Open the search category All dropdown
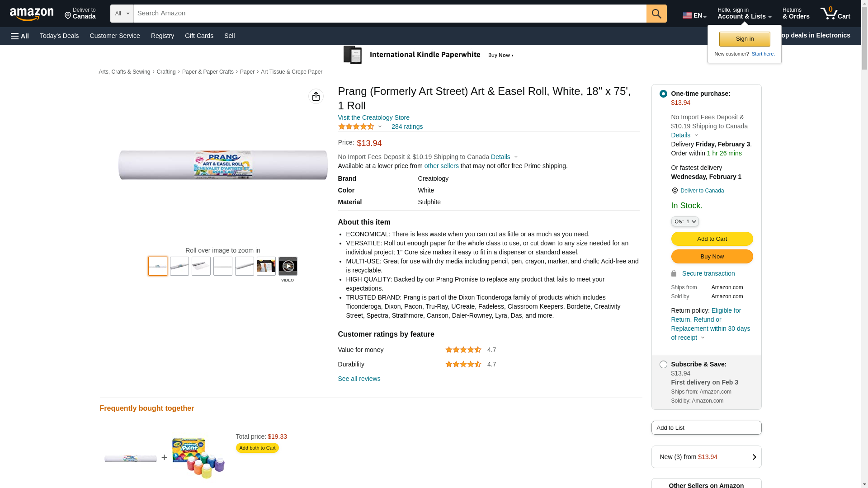The height and width of the screenshot is (488, 868). (122, 14)
